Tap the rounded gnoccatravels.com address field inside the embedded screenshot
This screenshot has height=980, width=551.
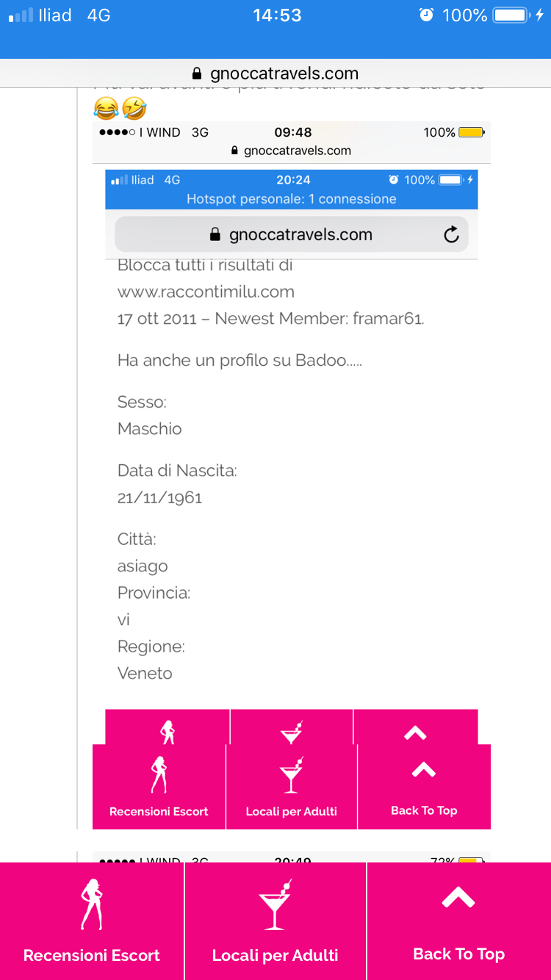pyautogui.click(x=292, y=234)
